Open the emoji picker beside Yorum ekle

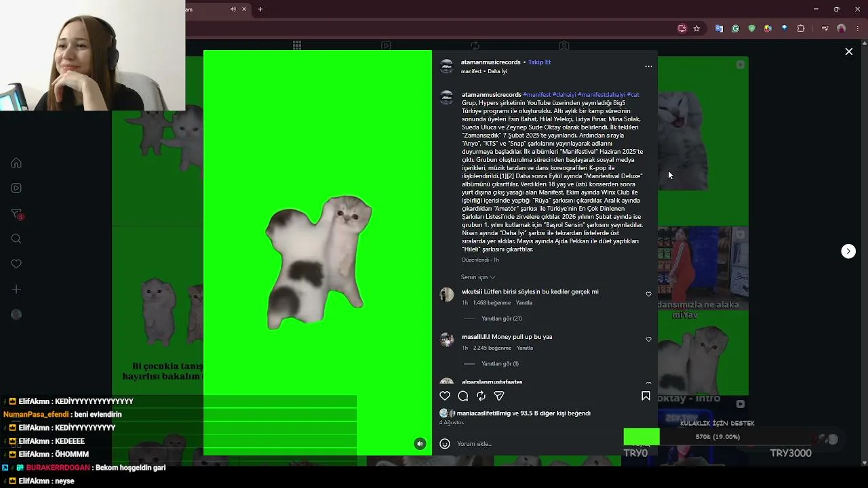(445, 444)
